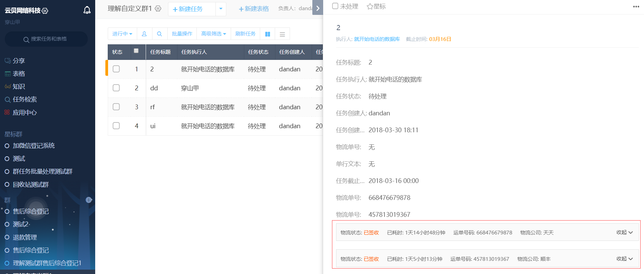Collapse the 天天 logistics info with 收起
The width and height of the screenshot is (644, 274).
(x=624, y=232)
